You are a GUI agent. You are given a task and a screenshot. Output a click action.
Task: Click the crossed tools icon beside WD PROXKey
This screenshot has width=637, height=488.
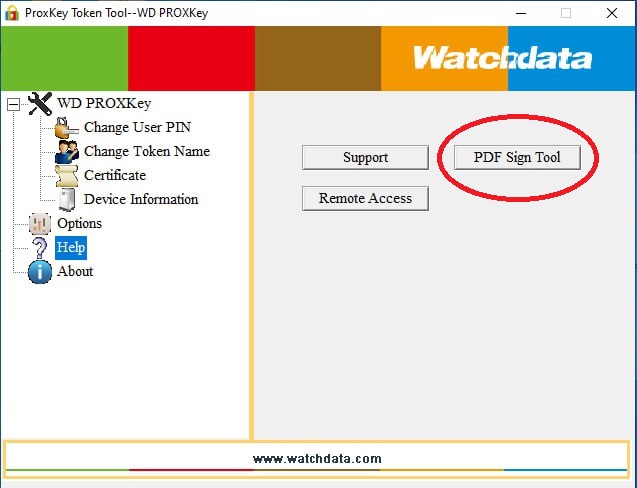point(39,103)
